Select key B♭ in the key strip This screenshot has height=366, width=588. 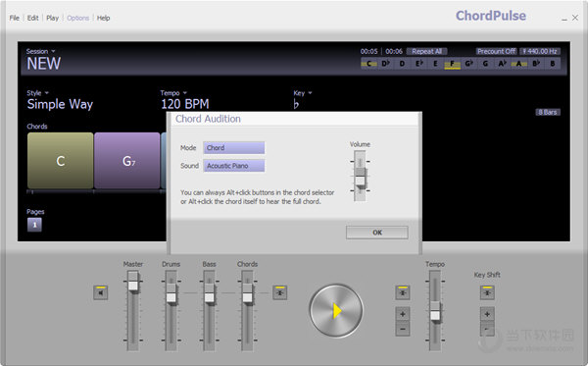coord(536,64)
